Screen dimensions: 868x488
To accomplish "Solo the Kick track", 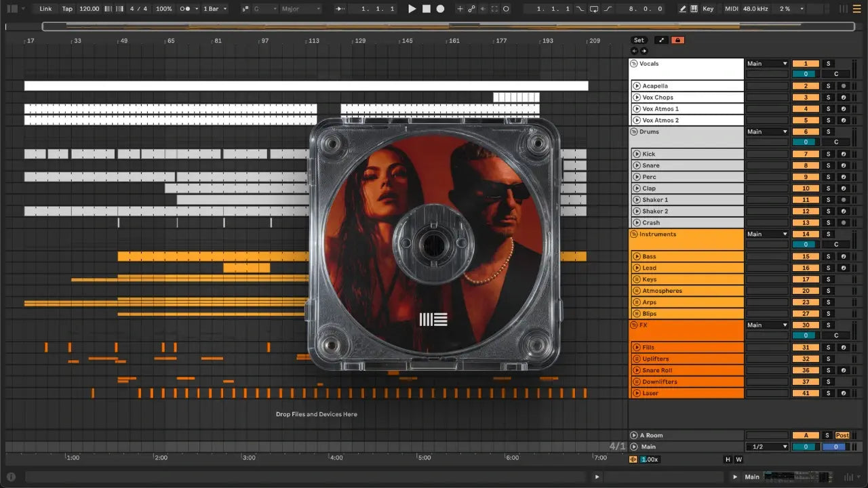I will click(828, 155).
